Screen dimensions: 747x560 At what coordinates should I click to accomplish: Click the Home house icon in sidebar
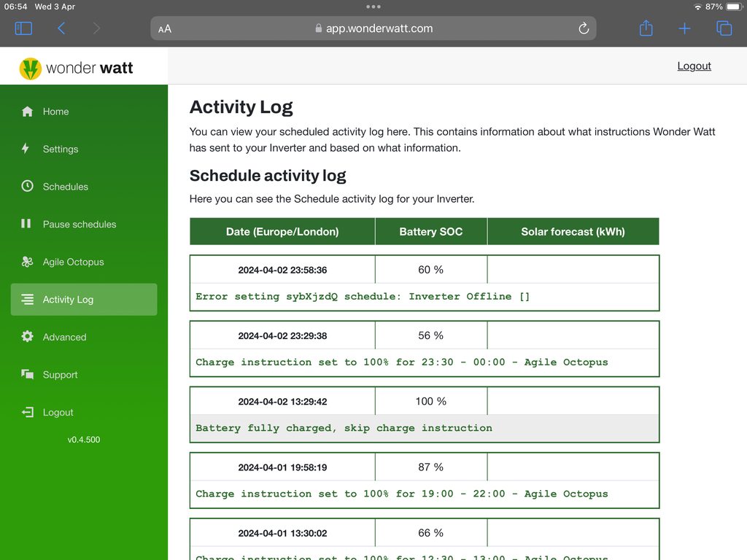point(28,112)
